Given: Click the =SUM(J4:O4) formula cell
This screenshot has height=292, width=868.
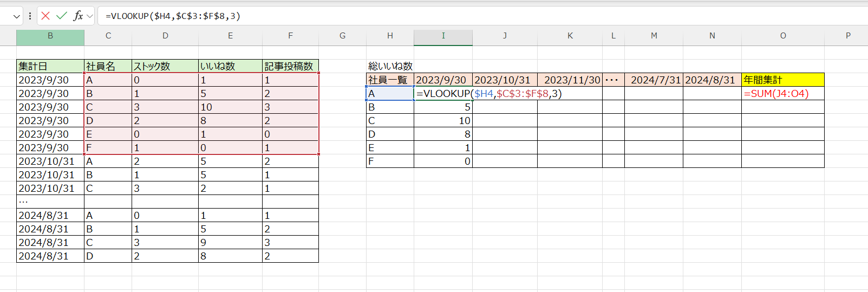Looking at the screenshot, I should click(x=782, y=93).
